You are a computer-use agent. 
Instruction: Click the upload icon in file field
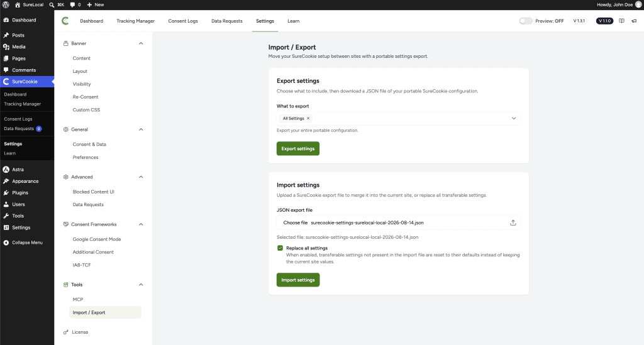(513, 222)
